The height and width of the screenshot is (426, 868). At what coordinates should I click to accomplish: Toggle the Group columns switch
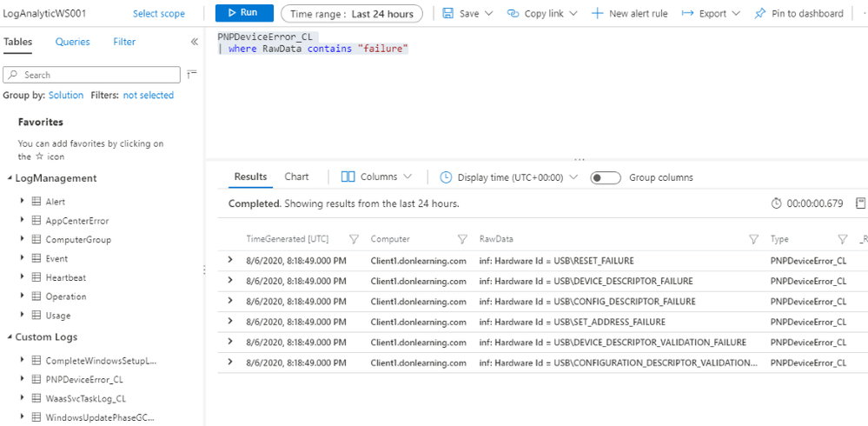(x=606, y=178)
